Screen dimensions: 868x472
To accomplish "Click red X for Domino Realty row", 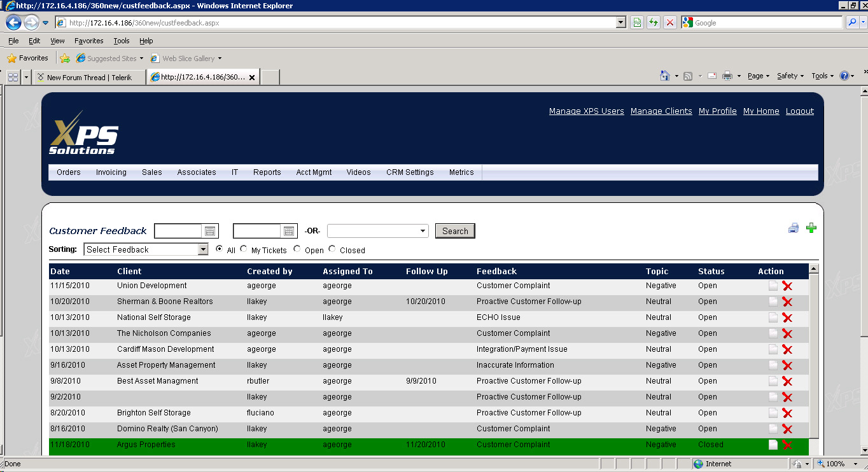I will (787, 429).
